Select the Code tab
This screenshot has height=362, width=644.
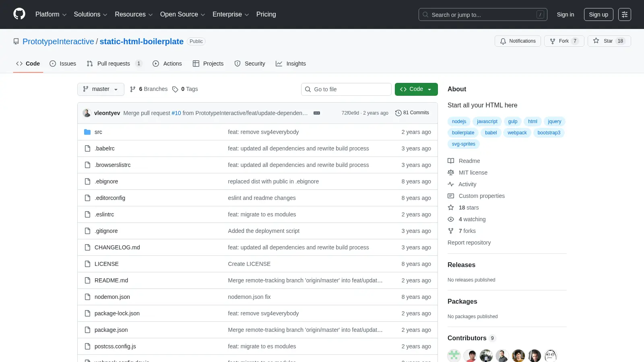pos(28,64)
